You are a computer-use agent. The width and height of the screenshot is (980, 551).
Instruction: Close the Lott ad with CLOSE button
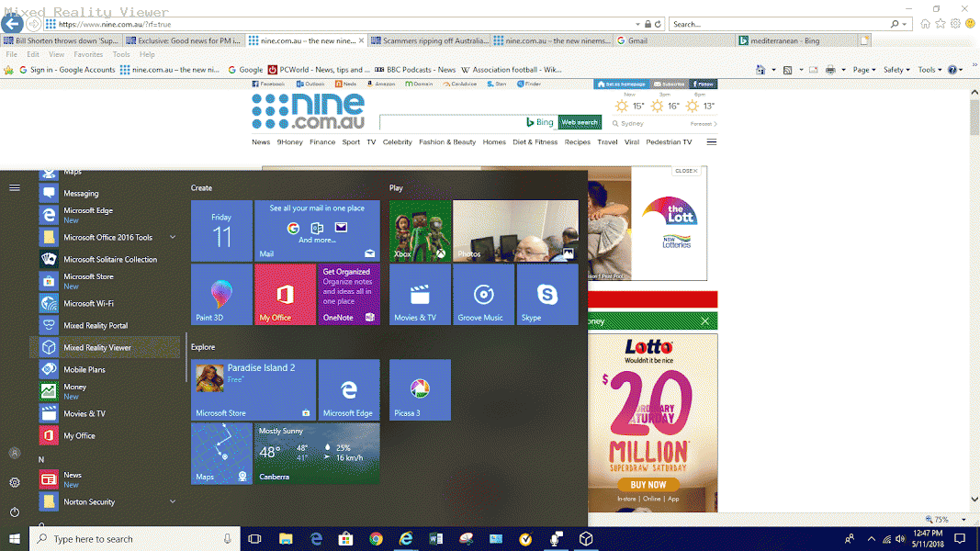pyautogui.click(x=686, y=171)
